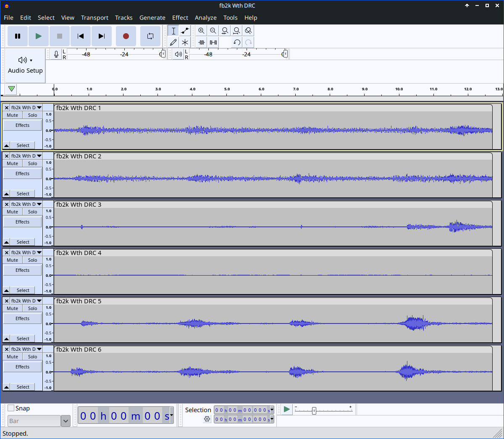Solo the fb2k Wth DRC 3 track
This screenshot has height=439, width=504.
coord(32,212)
